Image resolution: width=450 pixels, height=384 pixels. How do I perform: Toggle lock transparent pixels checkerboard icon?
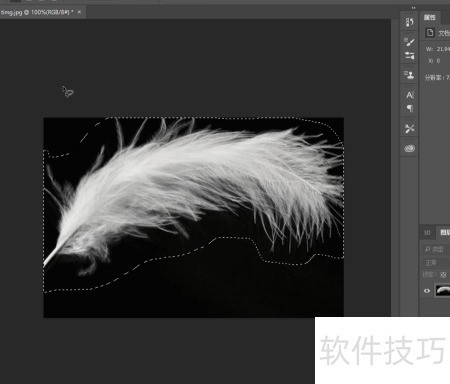tap(443, 275)
